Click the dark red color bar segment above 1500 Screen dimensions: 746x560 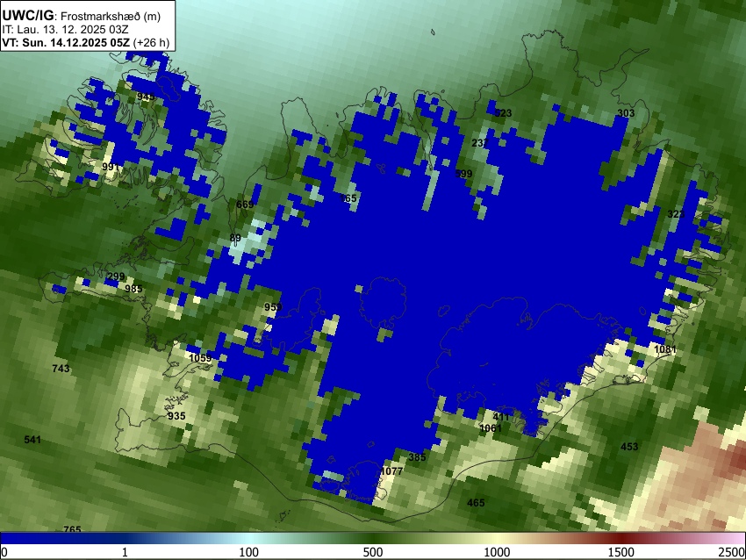tap(621, 538)
